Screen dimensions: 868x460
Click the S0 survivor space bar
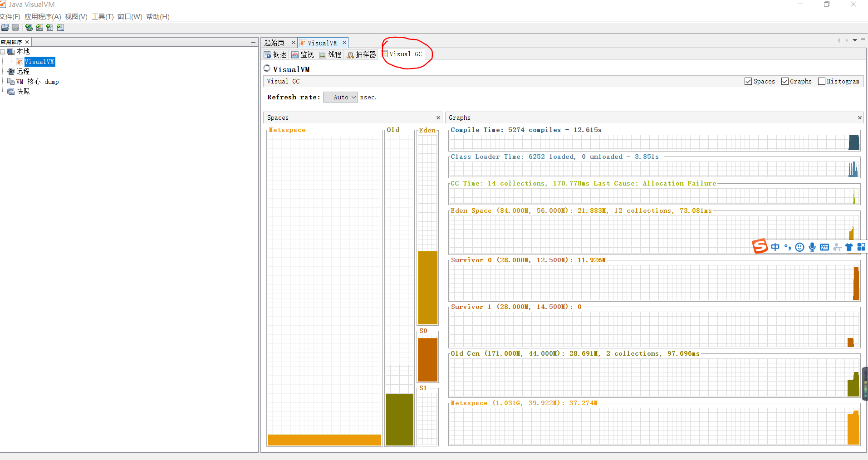pyautogui.click(x=427, y=360)
